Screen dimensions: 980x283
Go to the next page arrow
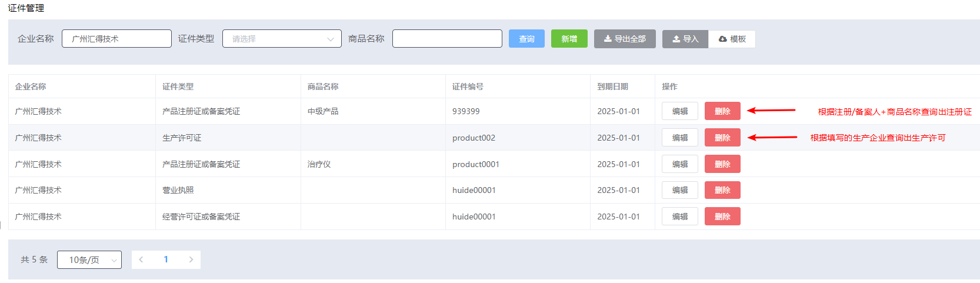(191, 259)
